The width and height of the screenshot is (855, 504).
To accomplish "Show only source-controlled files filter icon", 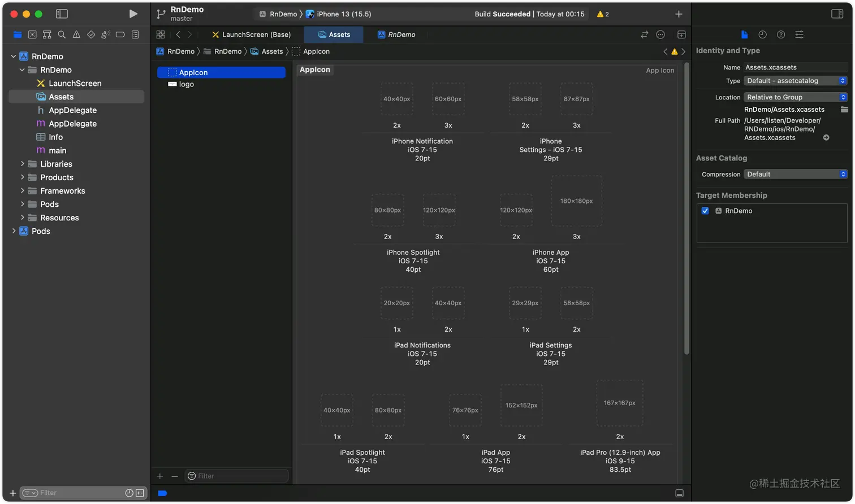I will tap(140, 493).
